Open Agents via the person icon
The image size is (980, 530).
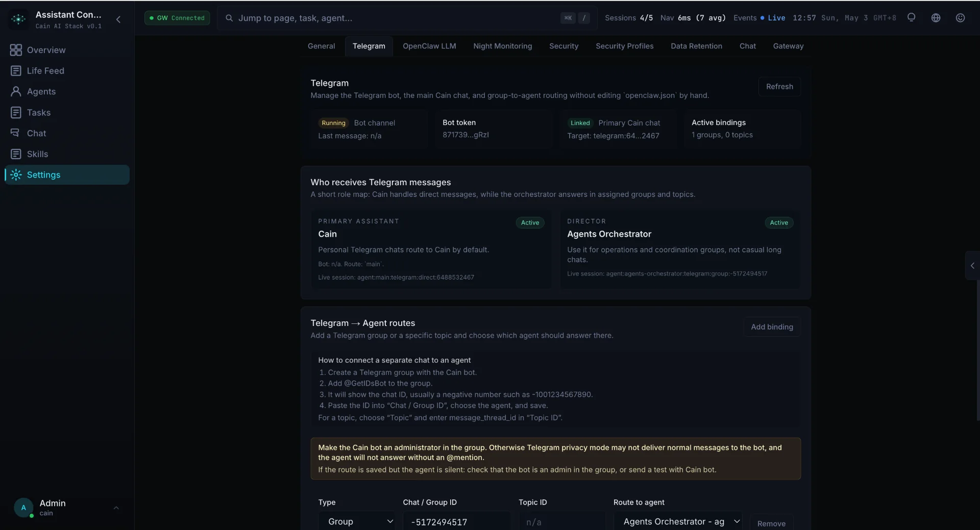click(x=16, y=91)
